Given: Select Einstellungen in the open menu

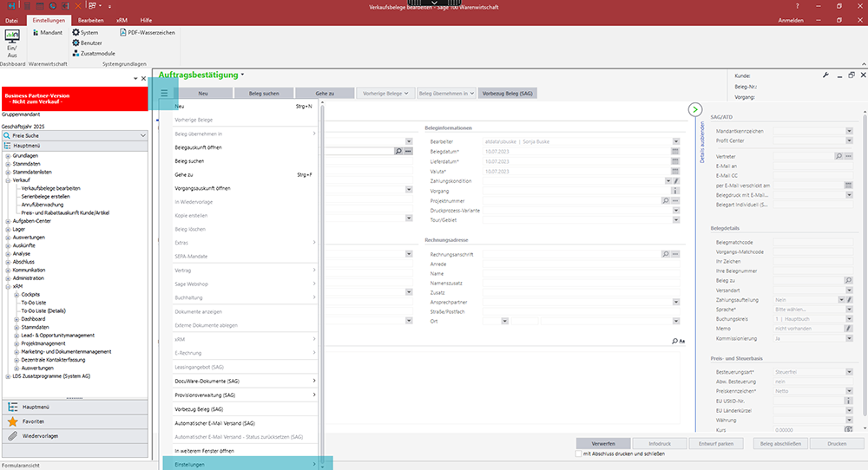Looking at the screenshot, I should click(x=239, y=465).
